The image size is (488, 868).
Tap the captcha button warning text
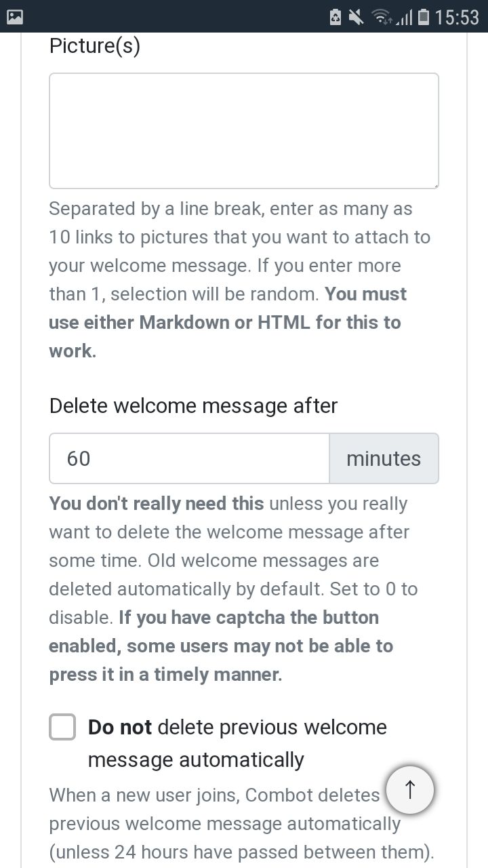221,646
